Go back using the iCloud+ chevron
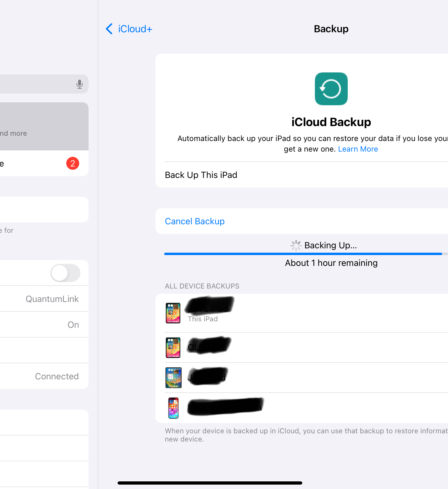The width and height of the screenshot is (448, 489). [109, 29]
